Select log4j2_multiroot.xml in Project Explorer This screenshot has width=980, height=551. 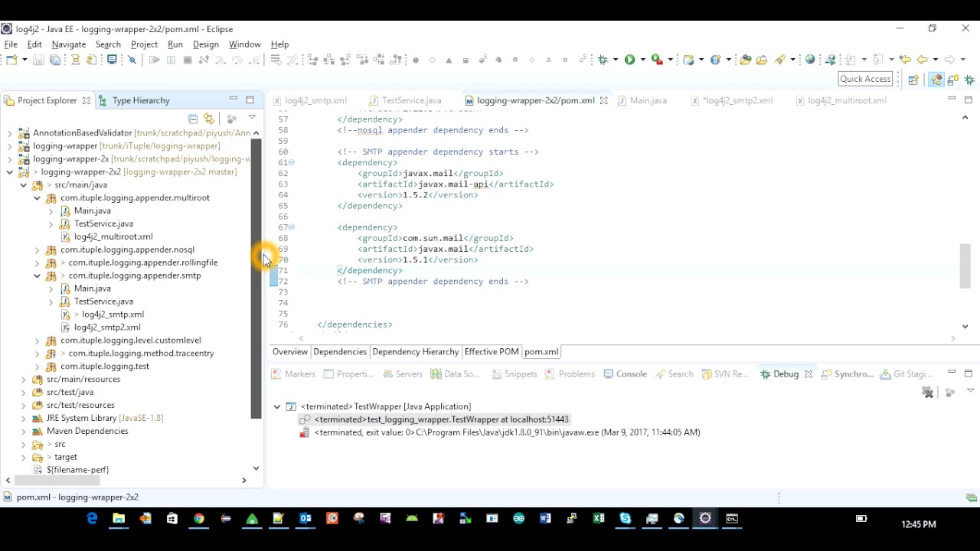pos(106,237)
